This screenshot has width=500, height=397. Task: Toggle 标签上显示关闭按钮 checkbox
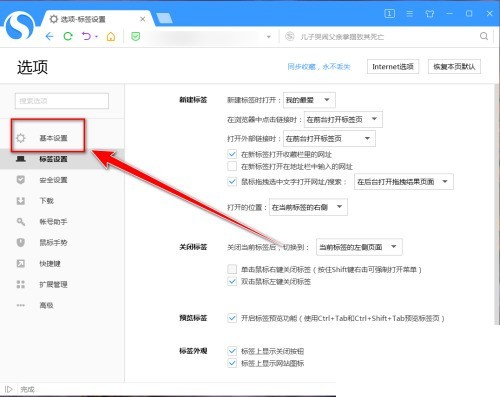pyautogui.click(x=232, y=351)
